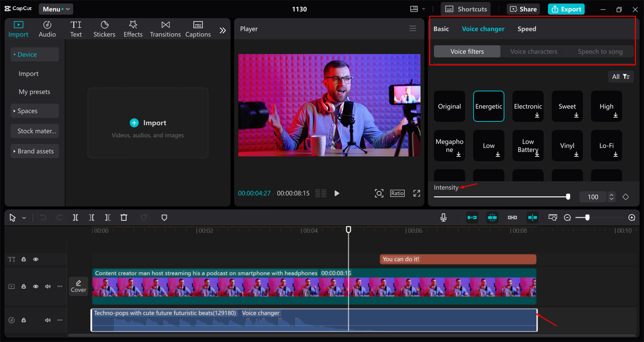This screenshot has width=644, height=342.
Task: Open the Audio tab
Action: tap(47, 29)
